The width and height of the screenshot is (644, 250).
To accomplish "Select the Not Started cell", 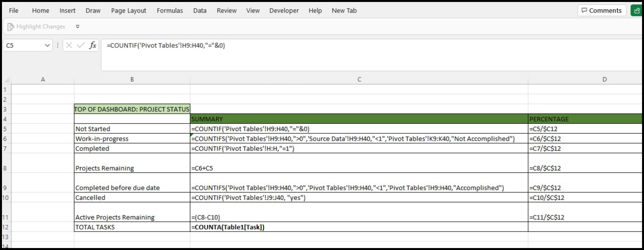I will (132, 129).
